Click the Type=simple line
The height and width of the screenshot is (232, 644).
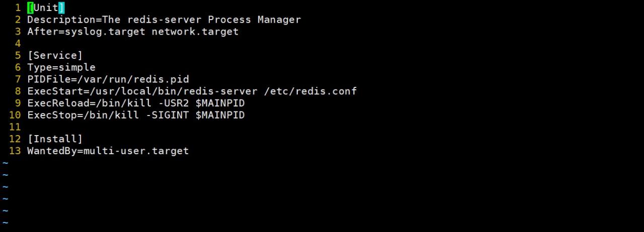coord(61,67)
